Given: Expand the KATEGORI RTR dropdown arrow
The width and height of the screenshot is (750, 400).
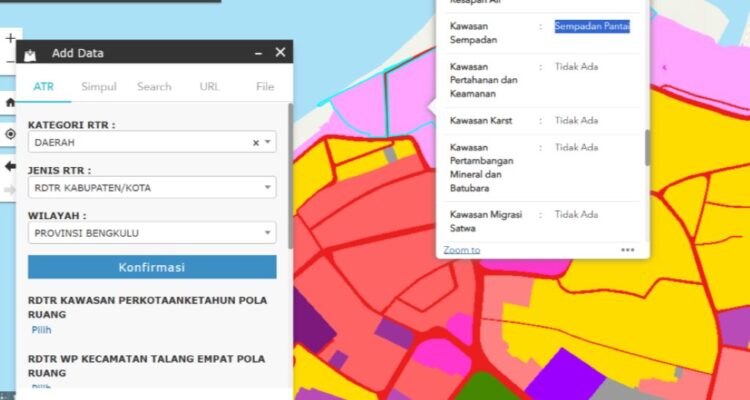Looking at the screenshot, I should 268,142.
